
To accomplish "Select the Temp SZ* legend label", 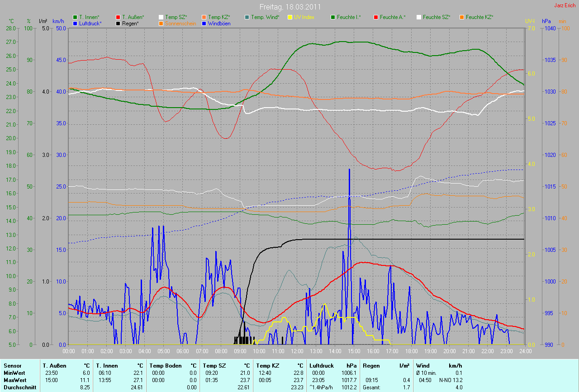I will point(176,17).
